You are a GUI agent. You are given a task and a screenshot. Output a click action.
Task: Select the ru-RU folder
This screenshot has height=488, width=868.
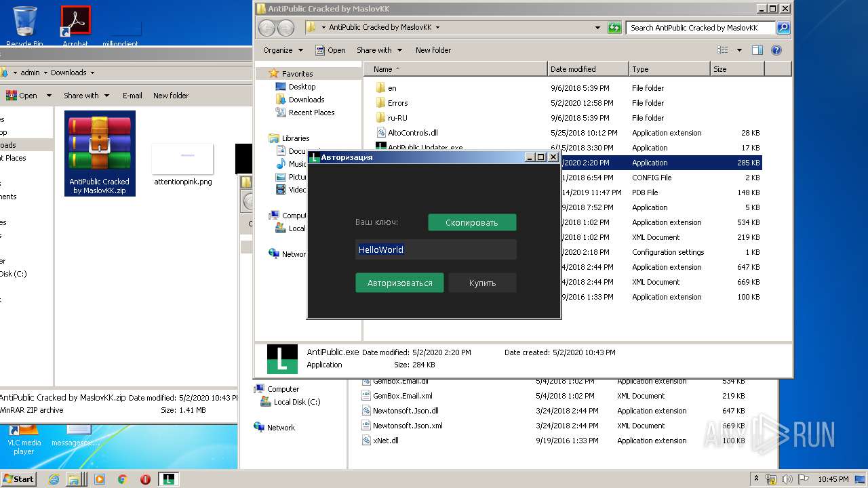[397, 118]
